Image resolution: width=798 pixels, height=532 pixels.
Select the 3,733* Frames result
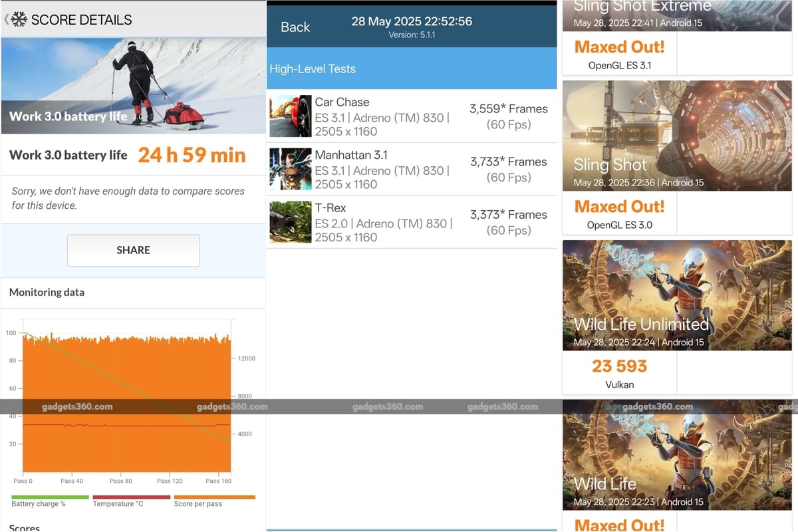[509, 162]
